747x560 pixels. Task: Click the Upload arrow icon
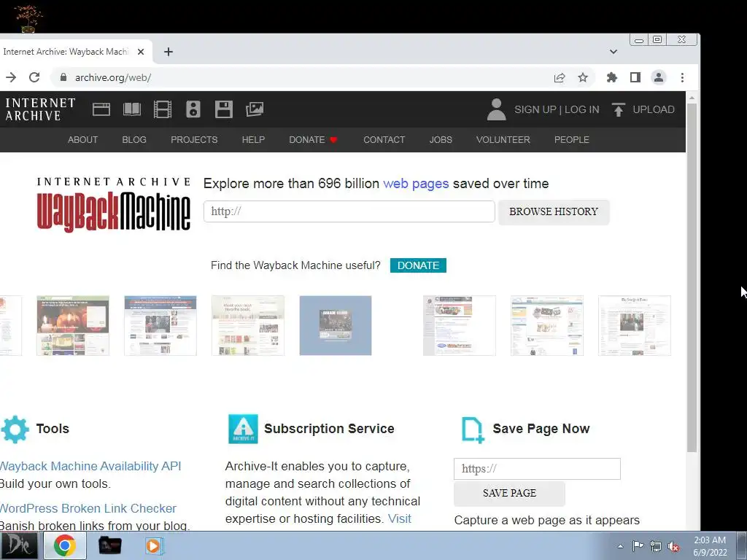(x=619, y=109)
